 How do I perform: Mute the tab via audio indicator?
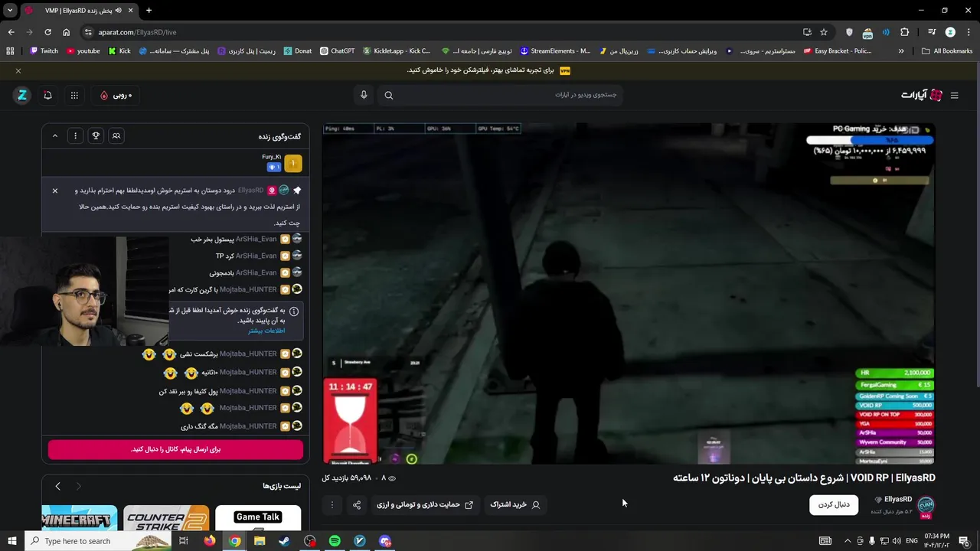pos(118,10)
